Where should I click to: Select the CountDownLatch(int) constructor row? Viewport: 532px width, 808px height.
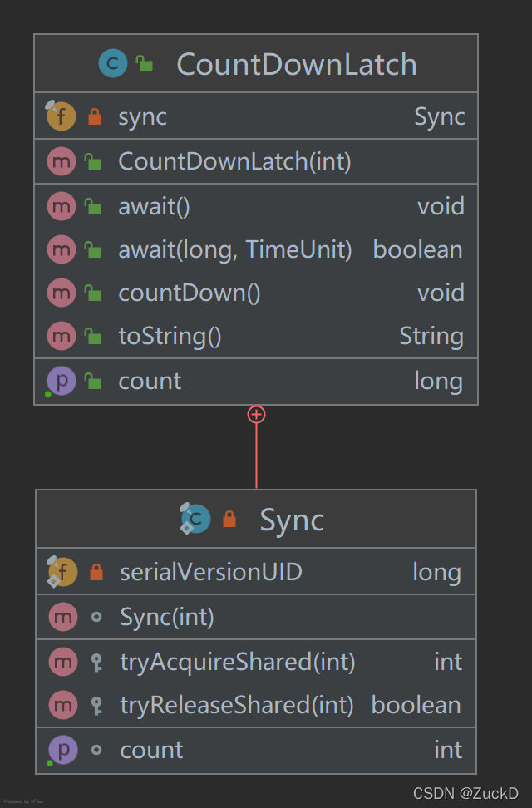coord(256,161)
